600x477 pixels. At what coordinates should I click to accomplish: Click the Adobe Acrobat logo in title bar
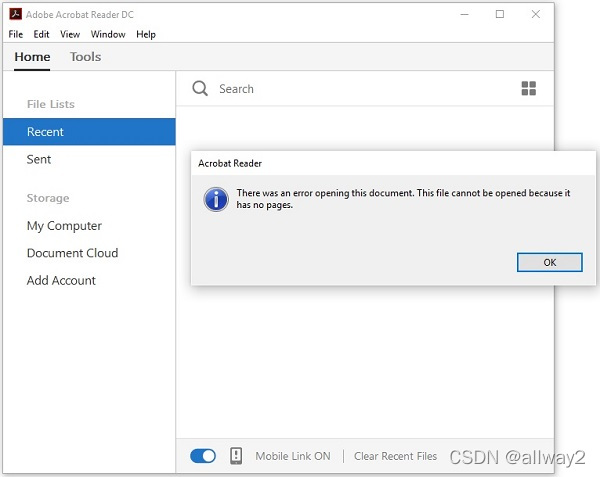click(x=15, y=14)
